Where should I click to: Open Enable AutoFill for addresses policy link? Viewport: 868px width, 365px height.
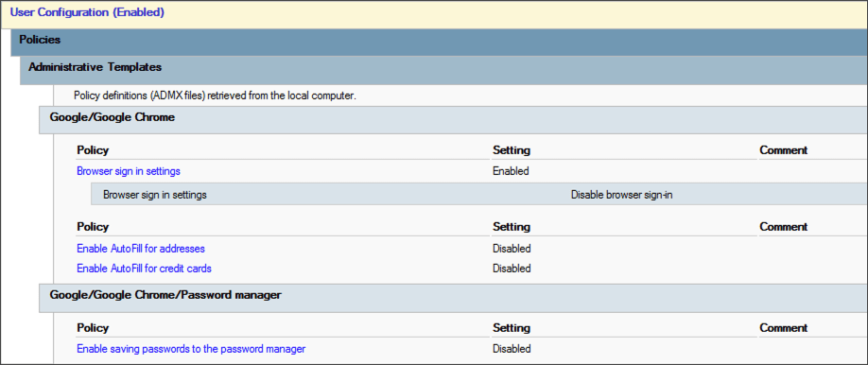(x=141, y=248)
